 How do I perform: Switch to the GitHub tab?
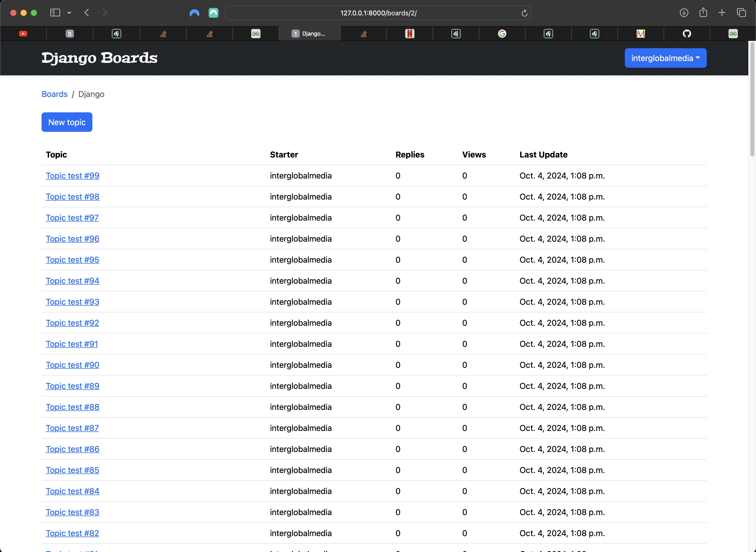(687, 33)
